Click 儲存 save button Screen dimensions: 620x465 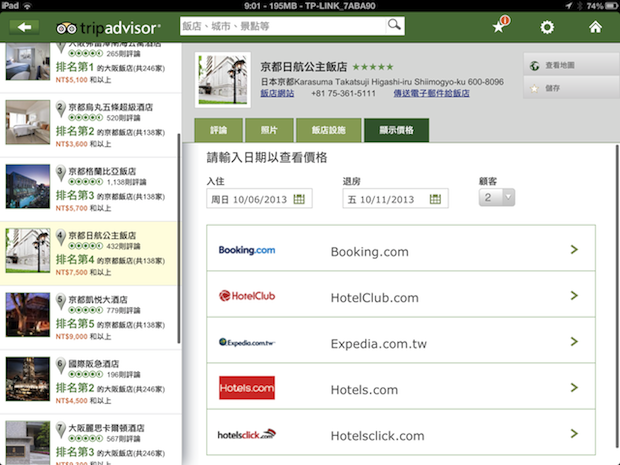(x=571, y=88)
